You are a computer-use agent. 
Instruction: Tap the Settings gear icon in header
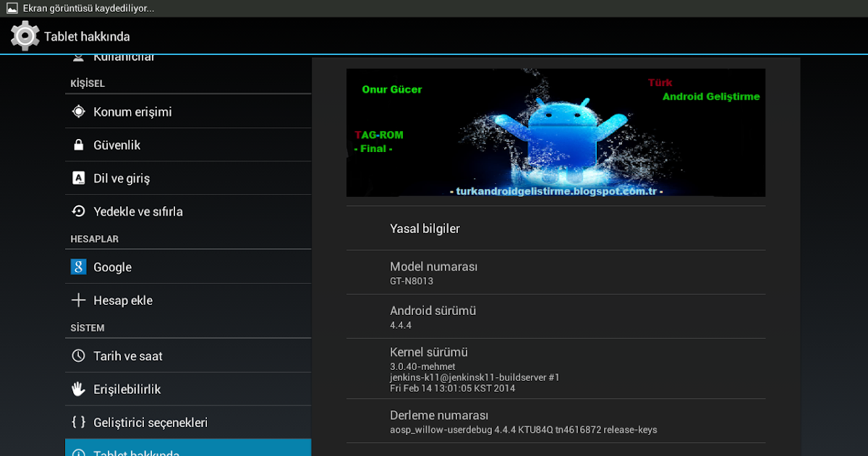point(25,35)
